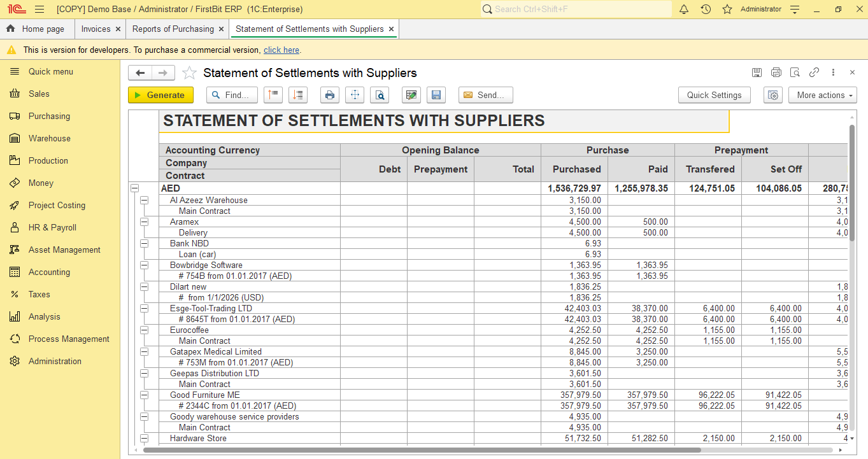Click the table-with-green-pencil toolbar icon
This screenshot has height=459, width=868.
click(x=411, y=95)
